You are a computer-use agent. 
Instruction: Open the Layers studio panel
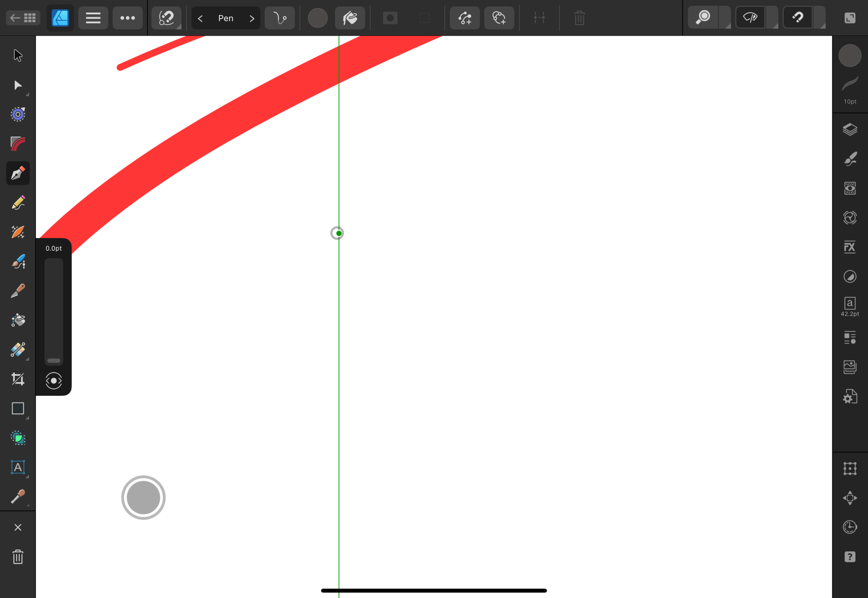point(850,129)
